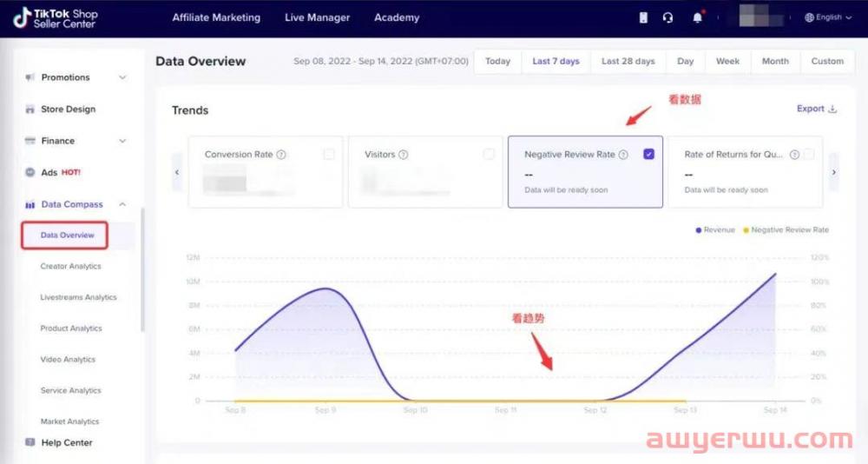
Task: Open Affiliate Marketing in top navigation
Action: coord(216,17)
